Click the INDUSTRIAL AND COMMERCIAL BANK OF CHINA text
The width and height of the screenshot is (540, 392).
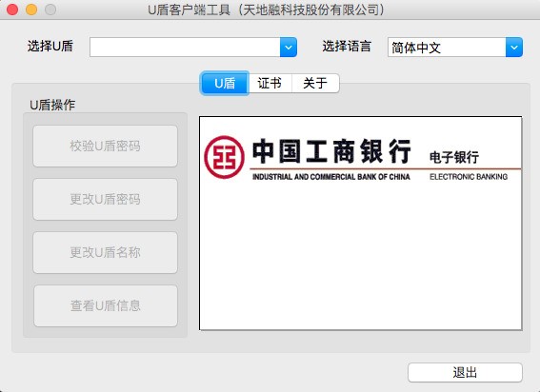coord(331,177)
